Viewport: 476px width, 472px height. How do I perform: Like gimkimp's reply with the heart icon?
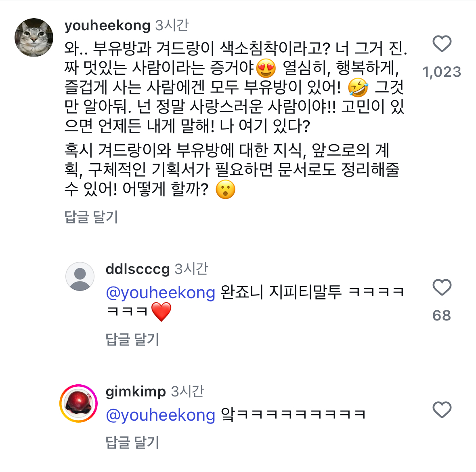tap(442, 410)
